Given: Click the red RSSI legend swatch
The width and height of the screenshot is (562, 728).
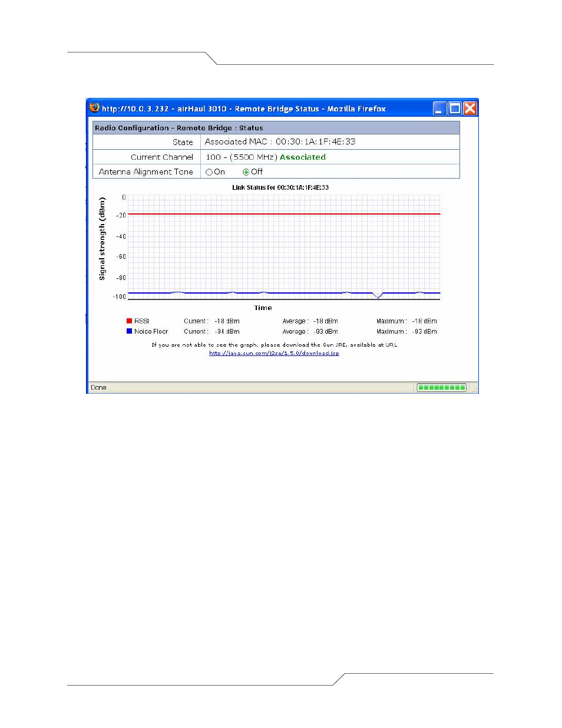Looking at the screenshot, I should click(129, 321).
